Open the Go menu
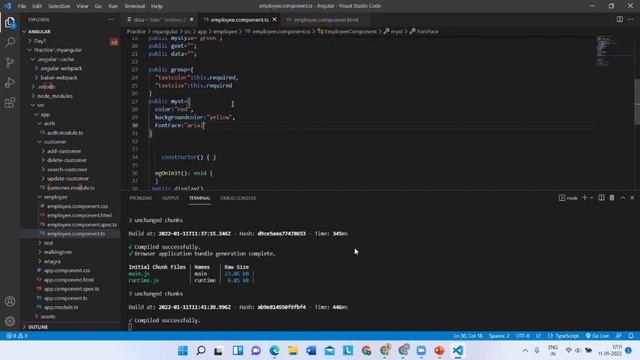 click(x=98, y=6)
